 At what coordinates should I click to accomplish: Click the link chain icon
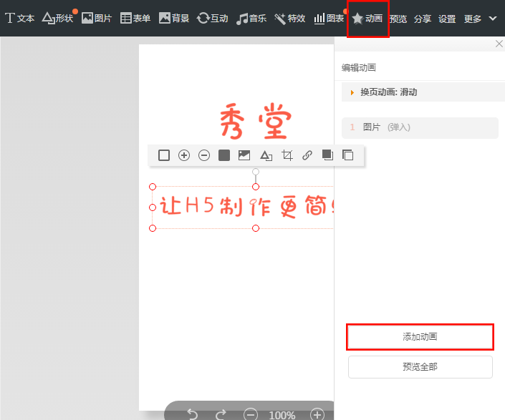pos(307,155)
